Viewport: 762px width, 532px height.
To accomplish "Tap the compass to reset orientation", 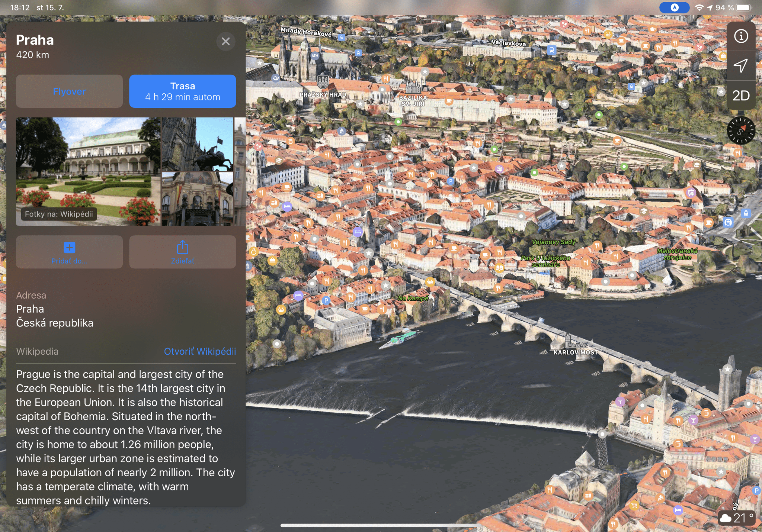I will click(x=741, y=130).
